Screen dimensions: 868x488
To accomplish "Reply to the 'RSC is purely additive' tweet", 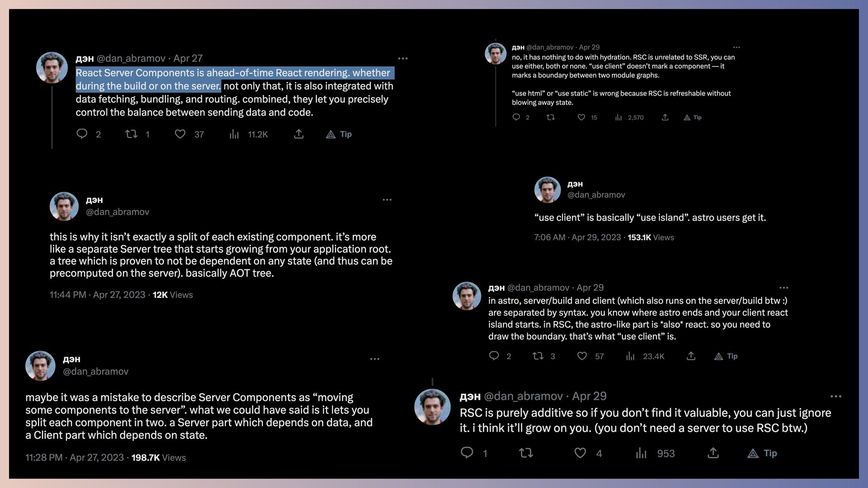I will tap(467, 453).
